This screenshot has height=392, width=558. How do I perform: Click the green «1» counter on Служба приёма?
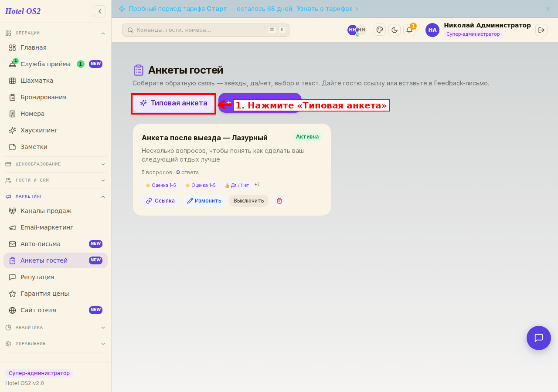[81, 64]
